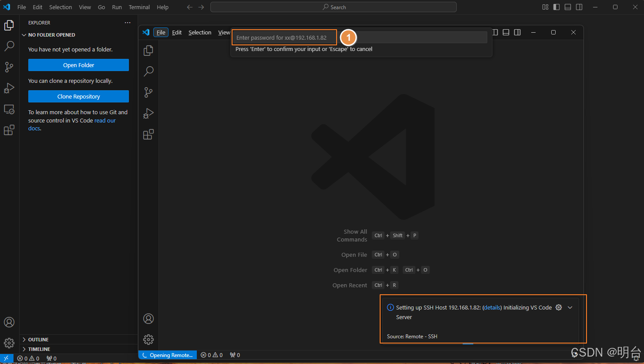Open Run menu in back window
This screenshot has height=364, width=644.
coord(117,7)
